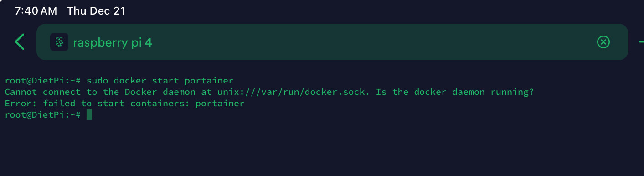Click the last root@DietPi:~# prompt
This screenshot has height=176, width=644.
[x=43, y=115]
